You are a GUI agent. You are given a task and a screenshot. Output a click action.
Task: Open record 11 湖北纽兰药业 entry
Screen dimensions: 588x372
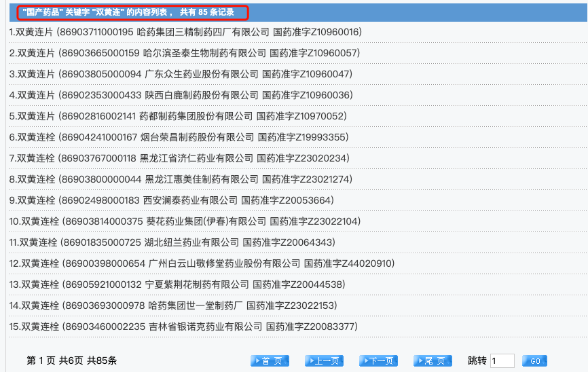click(172, 242)
